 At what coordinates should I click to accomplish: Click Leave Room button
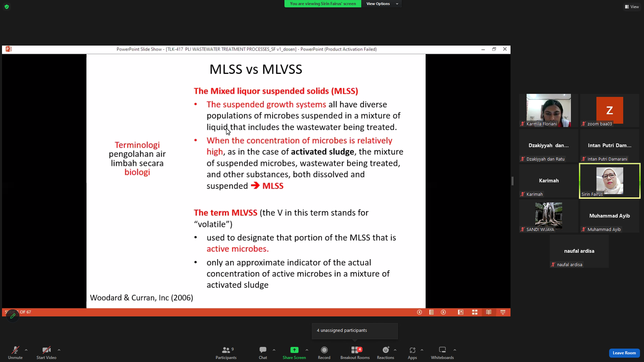coord(624,353)
